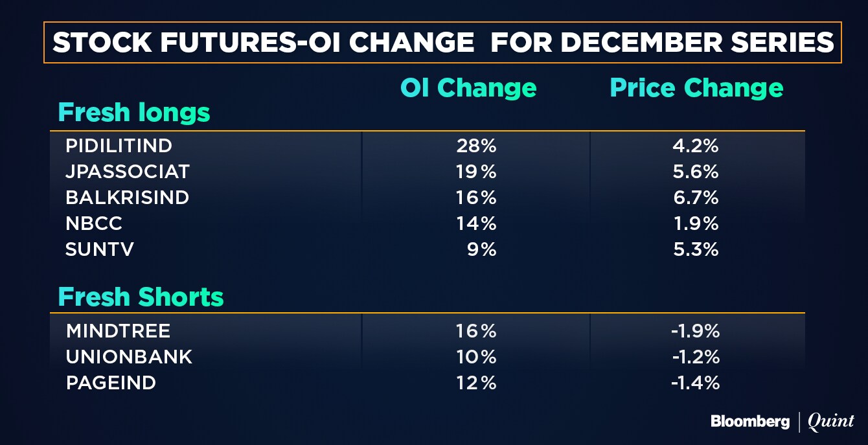Select the JPASSOCIAT stock name
The height and width of the screenshot is (445, 868).
[128, 172]
